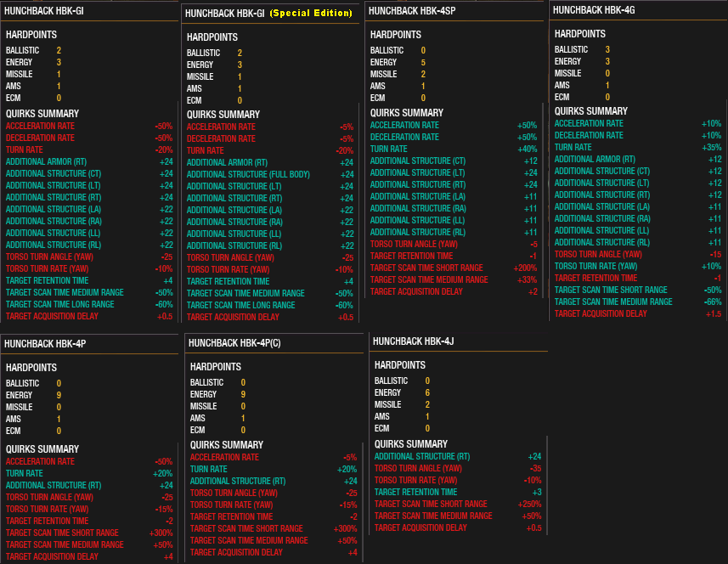Select TARGET RETENTION TIME +3 quirk in HBK-4J

tap(458, 492)
